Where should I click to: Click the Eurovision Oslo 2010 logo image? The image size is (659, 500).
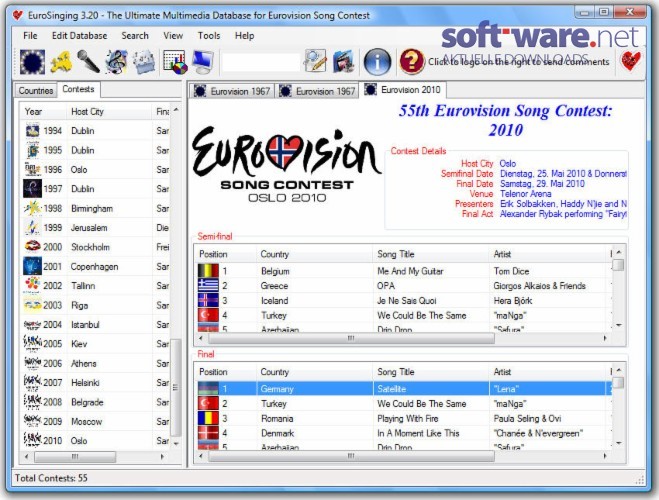tap(287, 164)
